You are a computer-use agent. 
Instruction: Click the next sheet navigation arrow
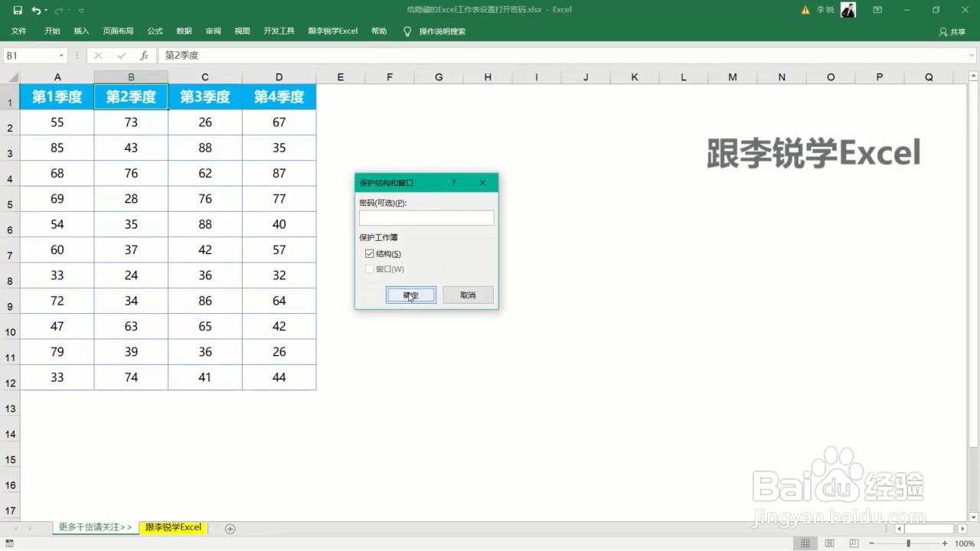[x=30, y=529]
